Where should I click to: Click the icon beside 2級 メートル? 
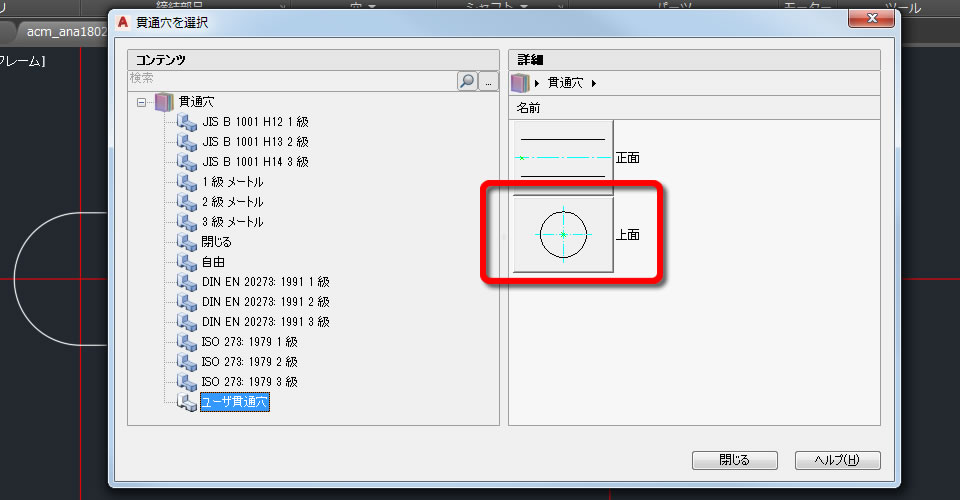coord(187,202)
